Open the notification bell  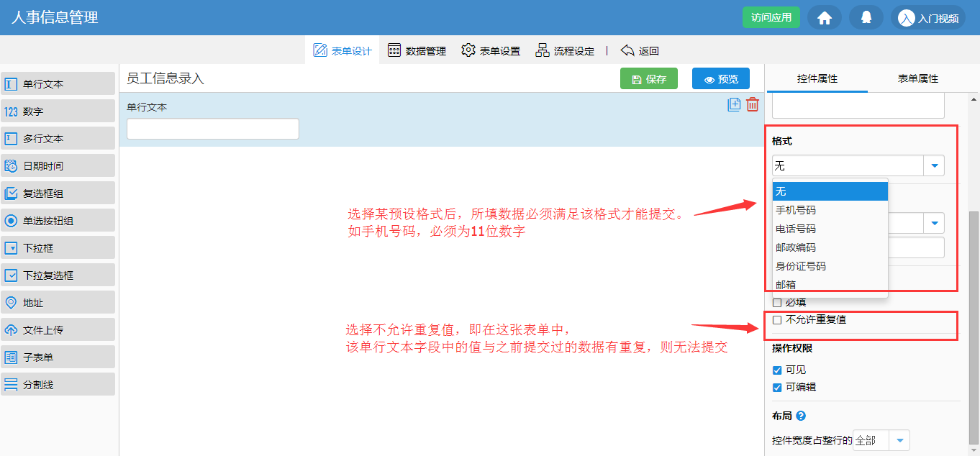point(866,18)
